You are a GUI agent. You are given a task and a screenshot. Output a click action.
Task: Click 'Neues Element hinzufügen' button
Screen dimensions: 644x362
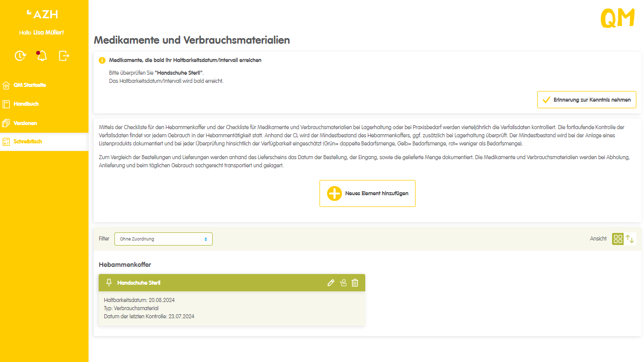(x=367, y=194)
